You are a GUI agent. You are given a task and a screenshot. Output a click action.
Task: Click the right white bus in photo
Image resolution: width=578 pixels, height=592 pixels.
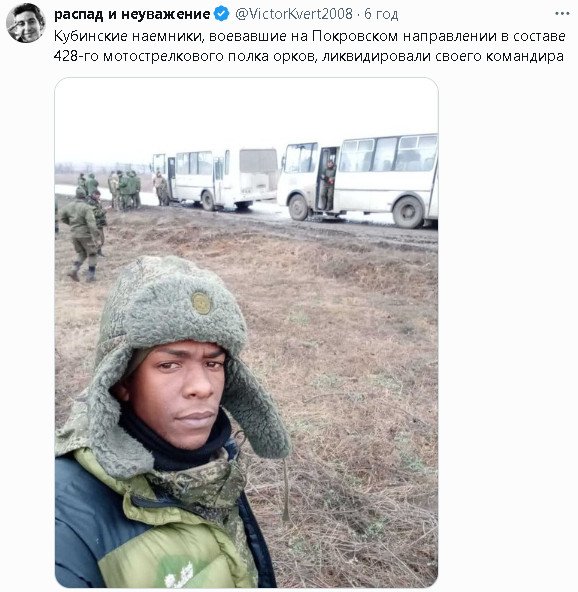[x=358, y=180]
